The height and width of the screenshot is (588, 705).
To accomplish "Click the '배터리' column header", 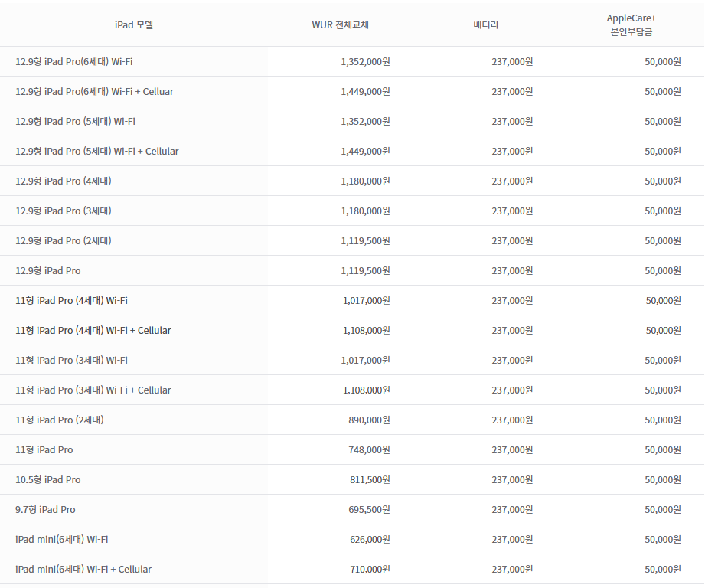I will point(485,25).
